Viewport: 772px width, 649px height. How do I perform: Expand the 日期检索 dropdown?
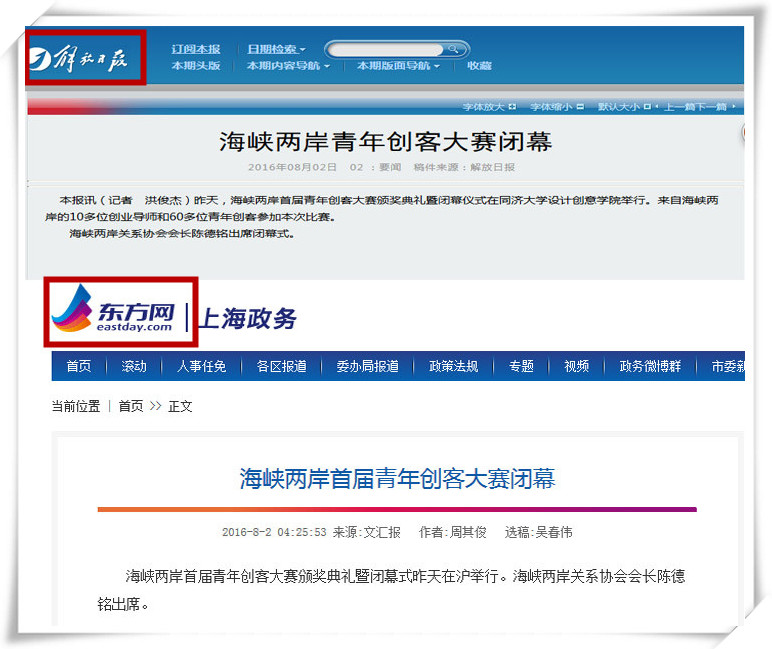276,49
